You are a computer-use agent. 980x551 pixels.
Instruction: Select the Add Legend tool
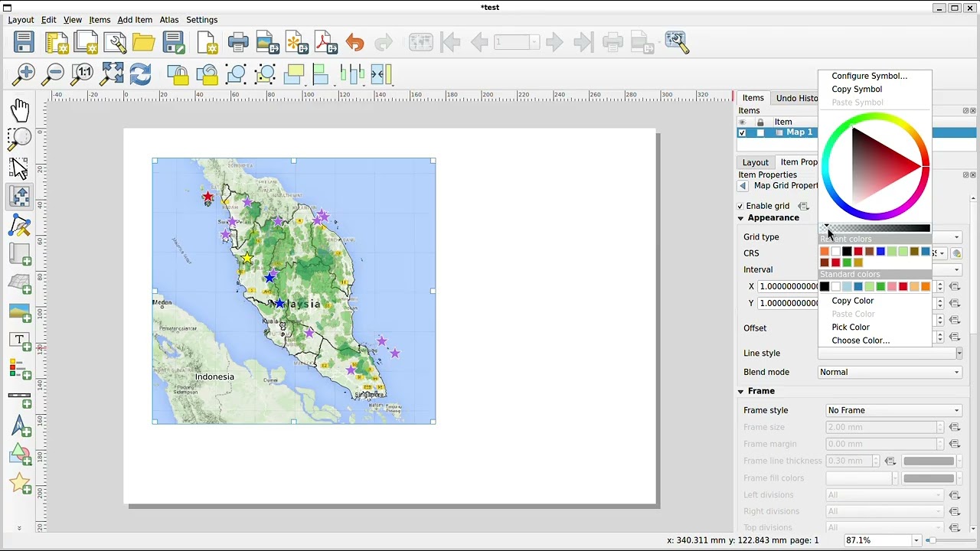20,369
